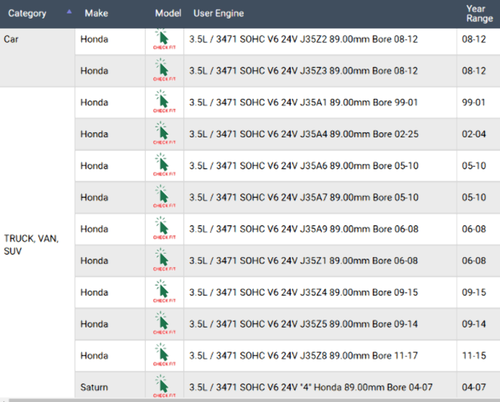Select the Car category cell
The image size is (500, 402).
point(37,57)
